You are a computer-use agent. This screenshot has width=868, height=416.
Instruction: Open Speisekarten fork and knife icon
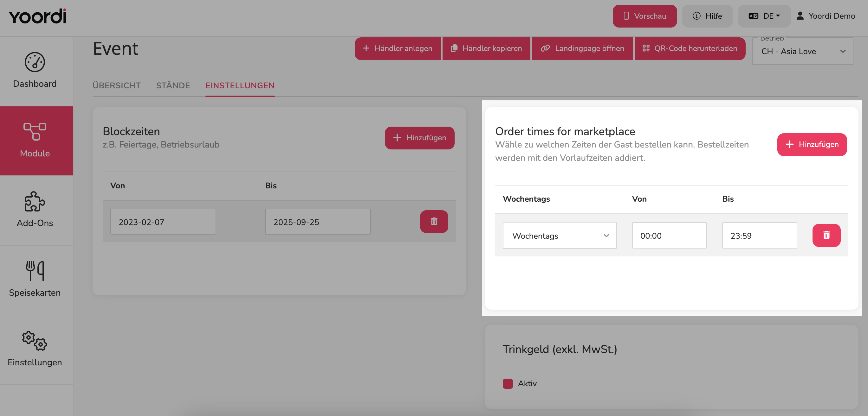pyautogui.click(x=35, y=271)
